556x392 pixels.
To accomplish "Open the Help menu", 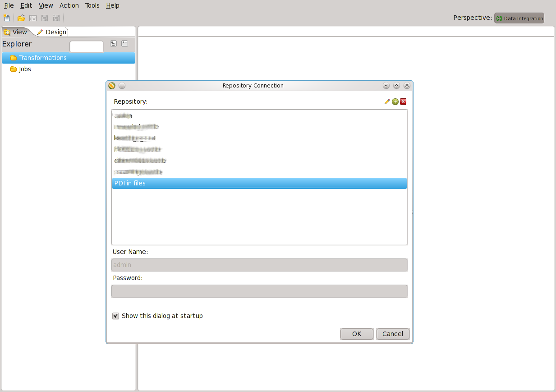I will pos(113,5).
